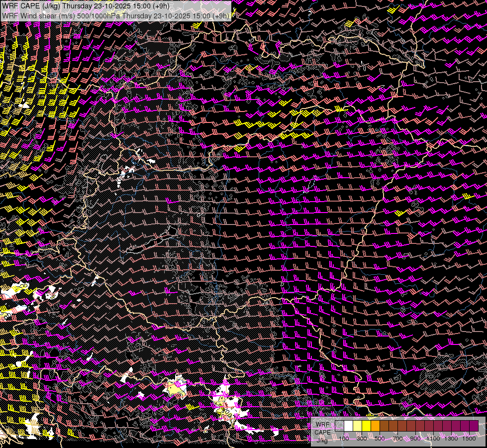Click the WRF CAPE title line
Screen dimensions: 487x448
(86, 6)
